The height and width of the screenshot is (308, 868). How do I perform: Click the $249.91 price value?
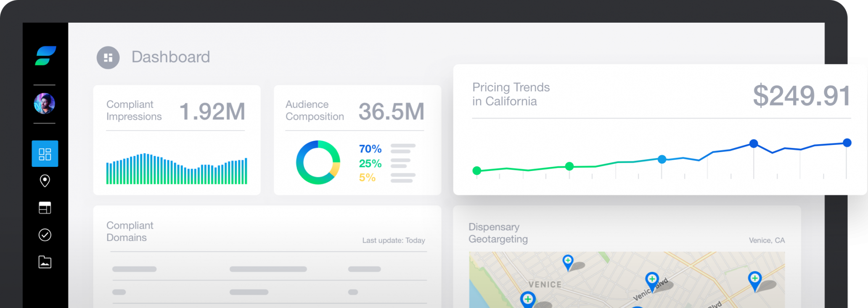(x=802, y=96)
